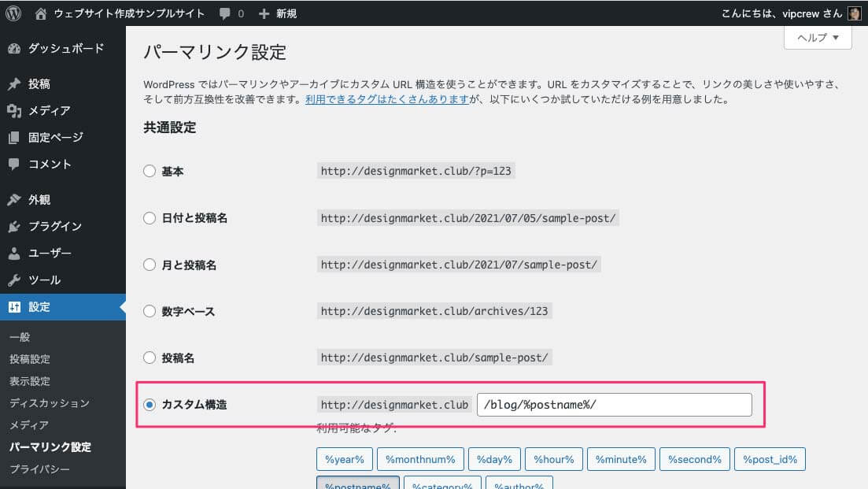This screenshot has width=868, height=489.
Task: Click the プラグイン plug icon
Action: pos(14,226)
